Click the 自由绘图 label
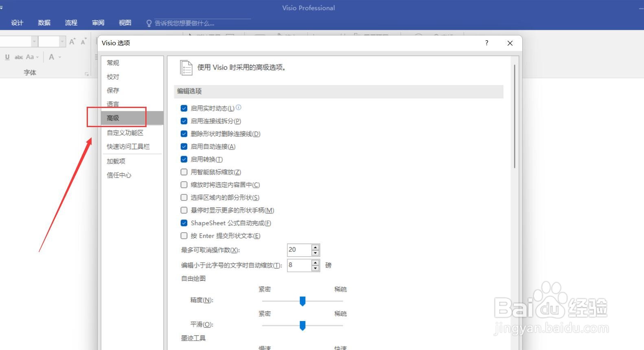 (193, 279)
